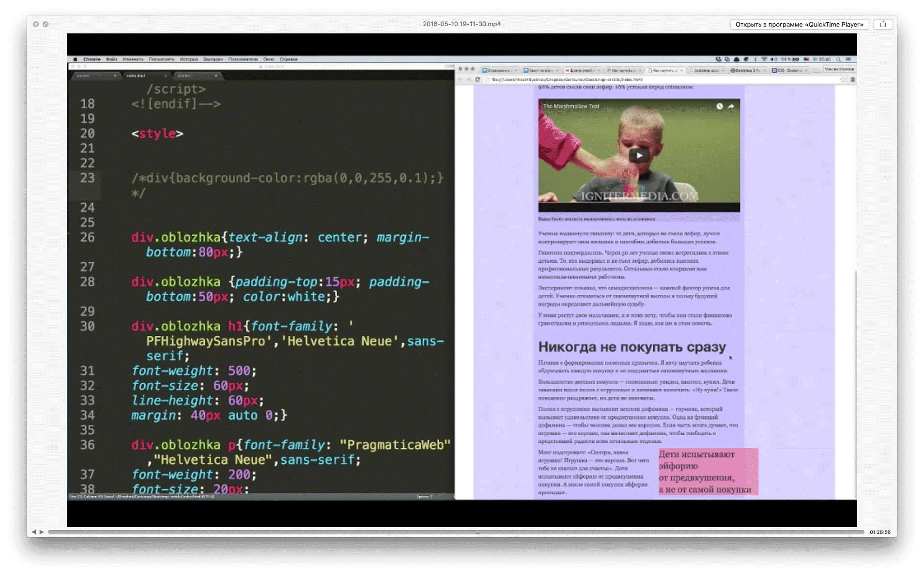Open the Chrome menu in menu bar
The image size is (924, 576).
point(92,60)
